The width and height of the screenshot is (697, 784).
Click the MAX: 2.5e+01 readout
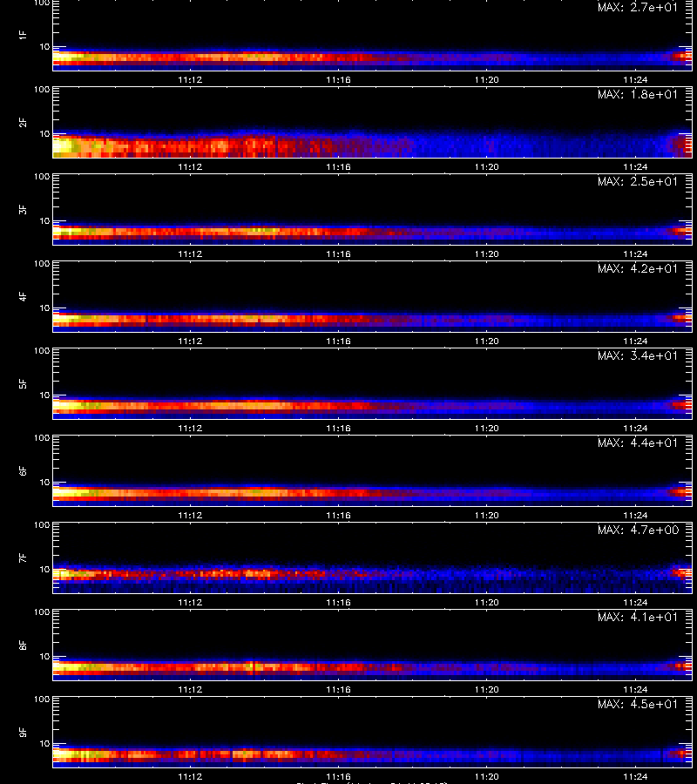[638, 181]
